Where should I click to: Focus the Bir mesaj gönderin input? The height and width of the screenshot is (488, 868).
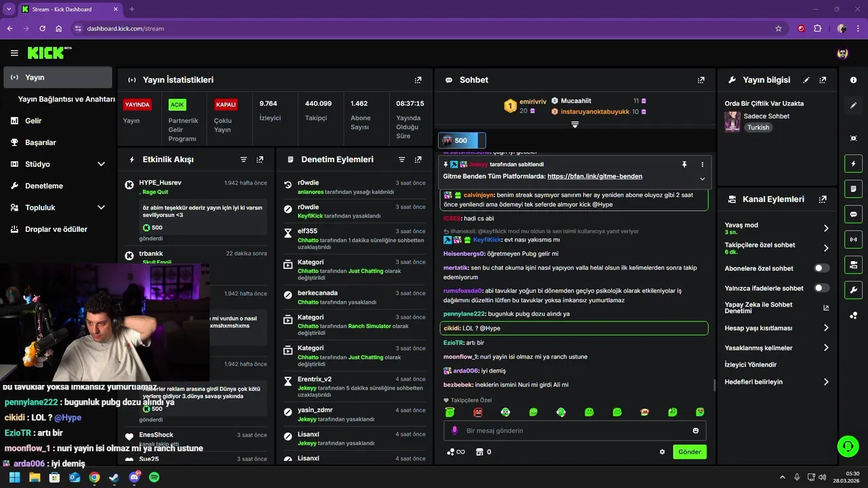[x=575, y=430]
